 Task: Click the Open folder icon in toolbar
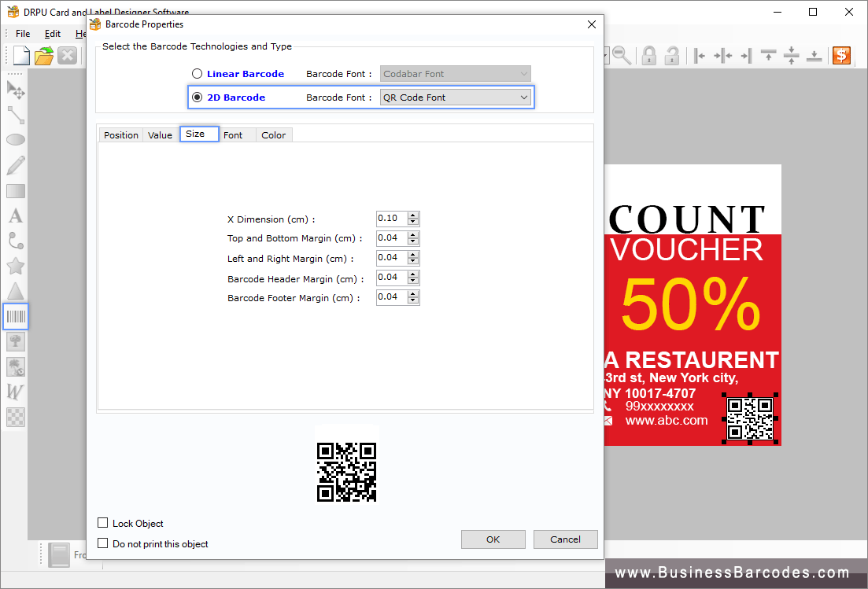[44, 55]
